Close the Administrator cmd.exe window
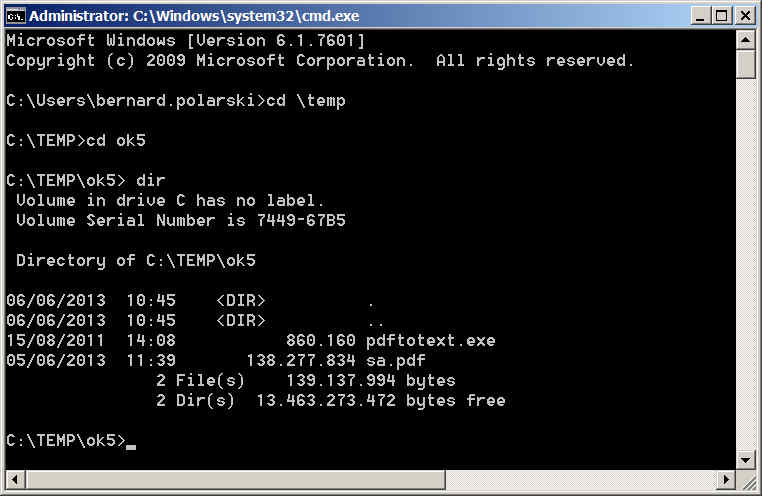This screenshot has width=762, height=496. coord(744,15)
